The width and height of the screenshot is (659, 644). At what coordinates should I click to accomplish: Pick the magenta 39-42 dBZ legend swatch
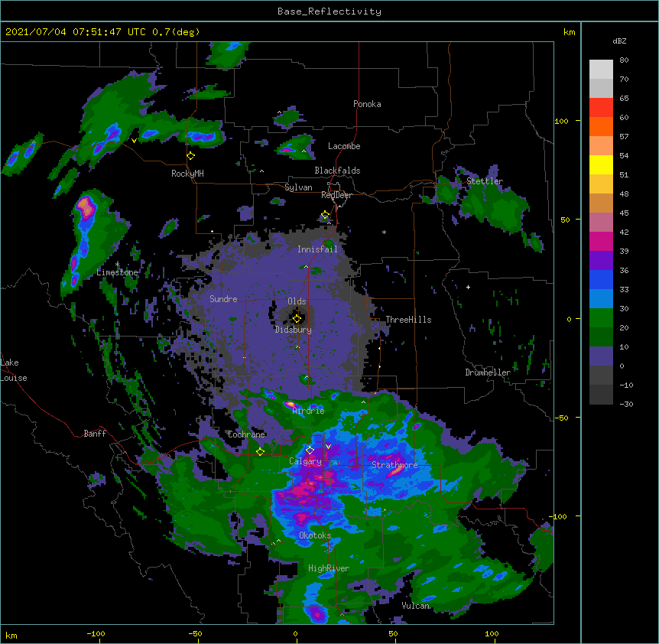[x=601, y=241]
